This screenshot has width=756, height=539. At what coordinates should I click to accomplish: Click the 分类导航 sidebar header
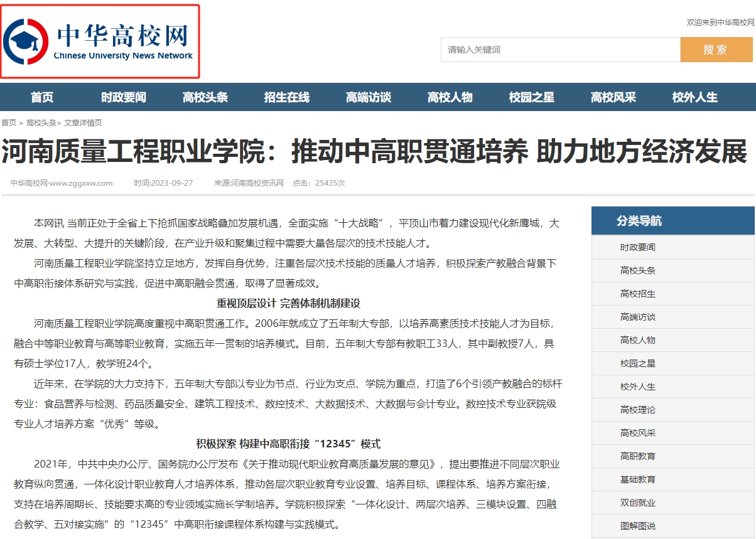[x=639, y=221]
